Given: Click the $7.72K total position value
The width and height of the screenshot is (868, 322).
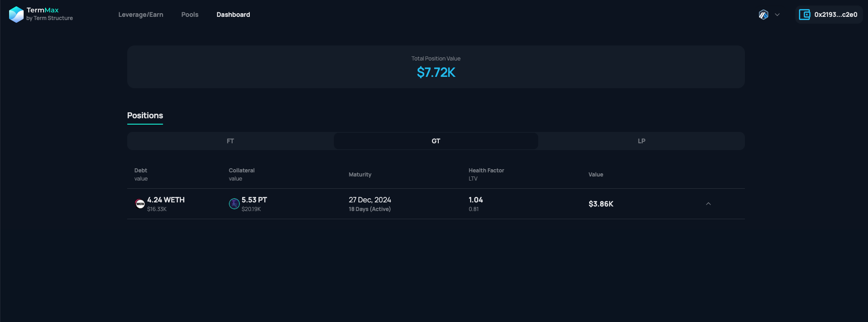Looking at the screenshot, I should [x=436, y=72].
